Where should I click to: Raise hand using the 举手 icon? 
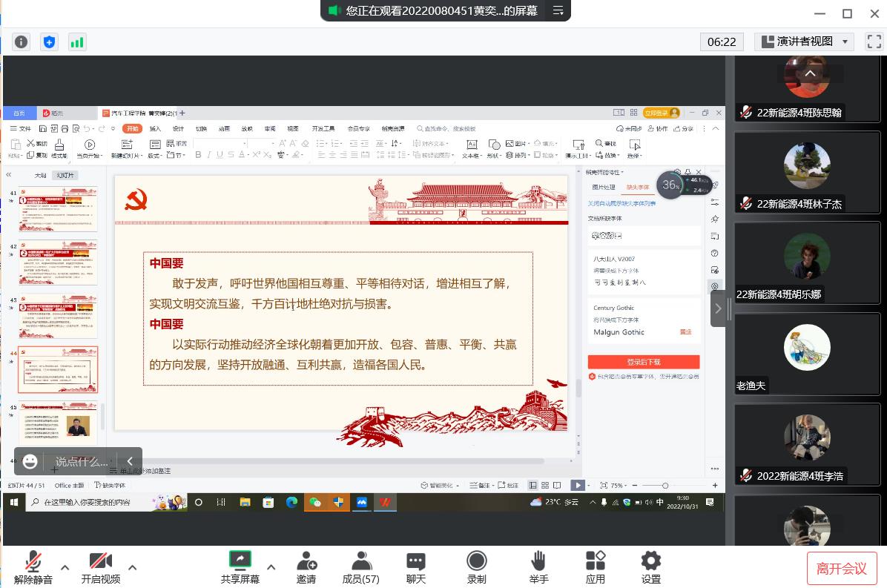tap(539, 567)
